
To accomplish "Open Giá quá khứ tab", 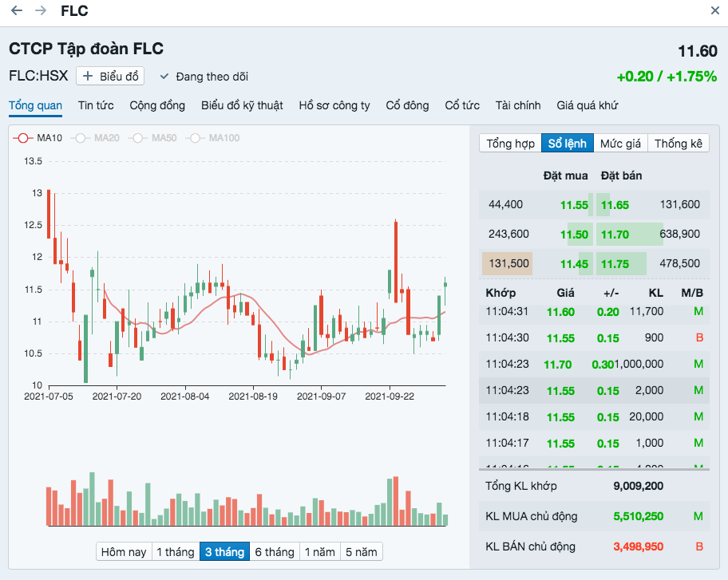I will click(x=588, y=105).
